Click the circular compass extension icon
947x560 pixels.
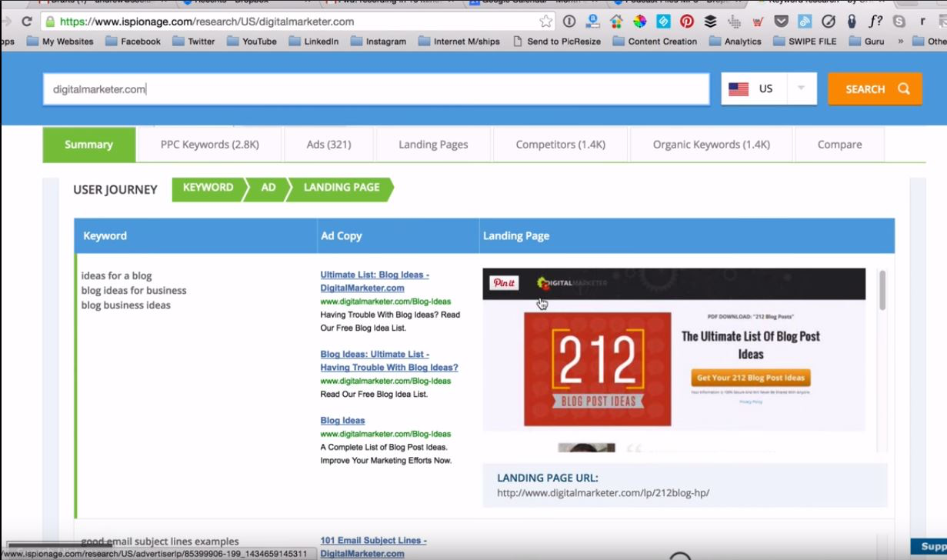[x=829, y=22]
